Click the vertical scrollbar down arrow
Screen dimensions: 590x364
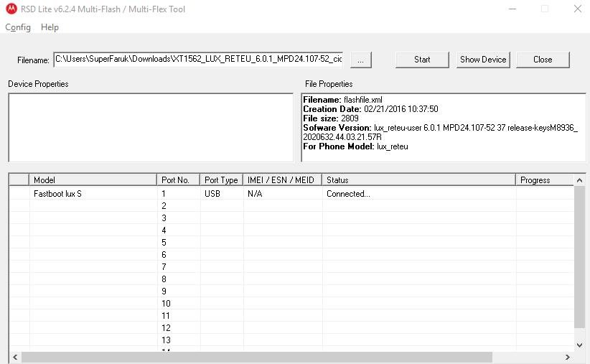[x=579, y=345]
